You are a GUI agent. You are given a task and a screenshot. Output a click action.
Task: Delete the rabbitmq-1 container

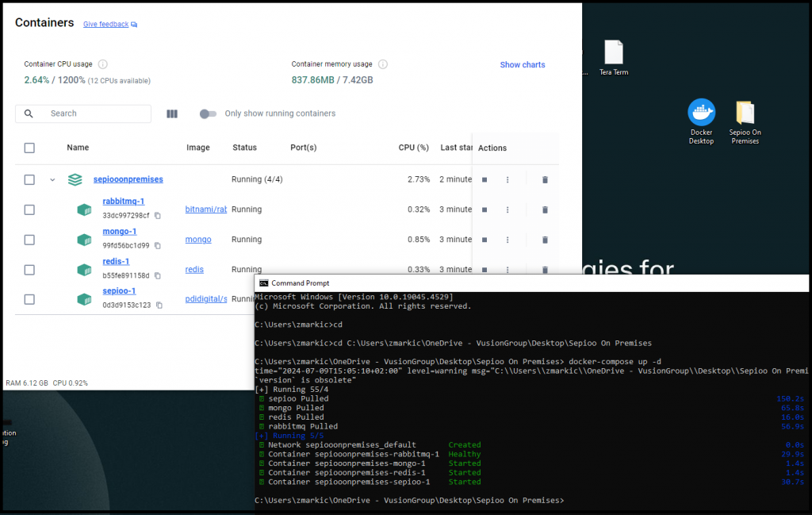point(545,209)
